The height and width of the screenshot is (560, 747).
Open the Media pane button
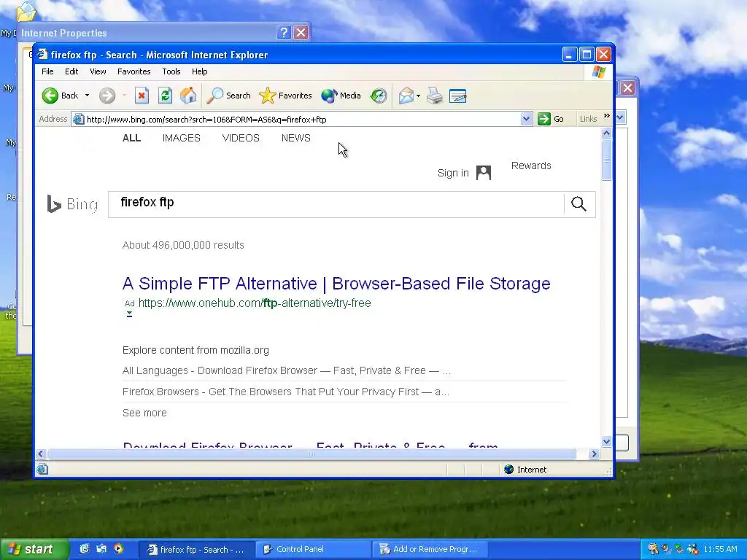click(341, 96)
